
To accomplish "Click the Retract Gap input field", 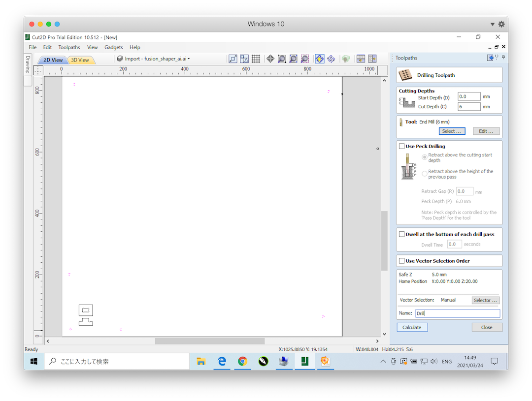I will tap(465, 191).
